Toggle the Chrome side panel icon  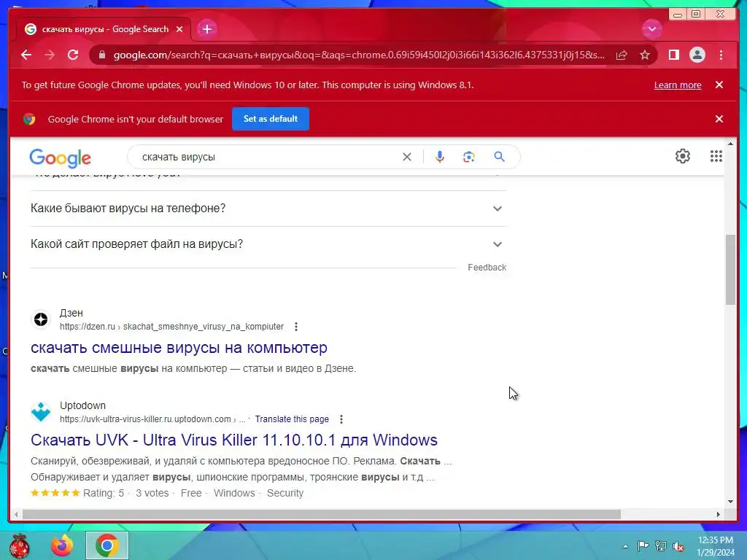[673, 55]
